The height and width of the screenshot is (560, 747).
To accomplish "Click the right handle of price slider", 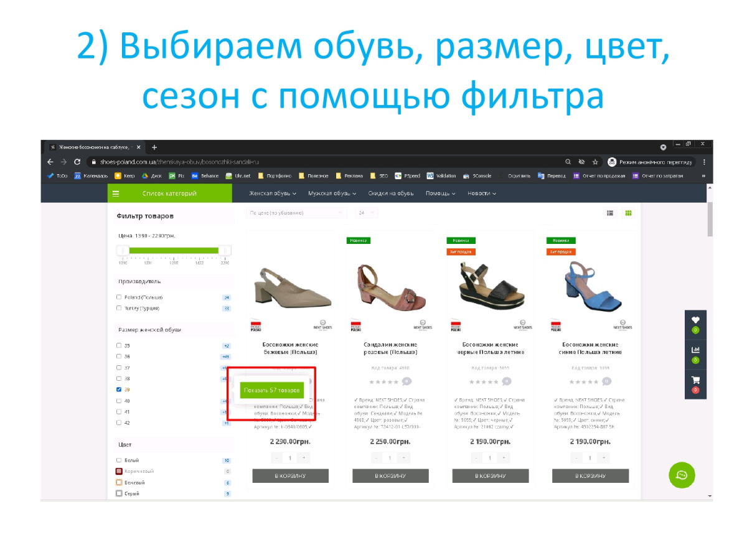I will [x=225, y=250].
